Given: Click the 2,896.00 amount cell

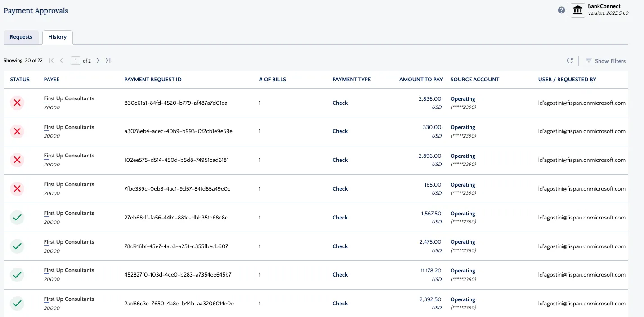Looking at the screenshot, I should pos(430,156).
